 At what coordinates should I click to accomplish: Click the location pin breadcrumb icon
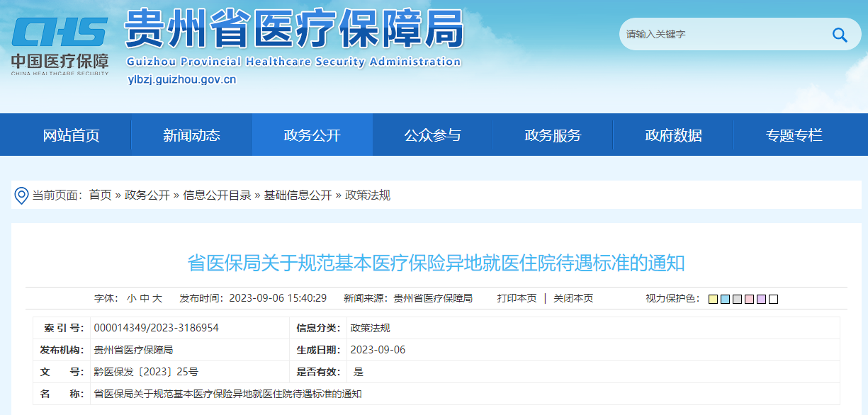pyautogui.click(x=22, y=195)
